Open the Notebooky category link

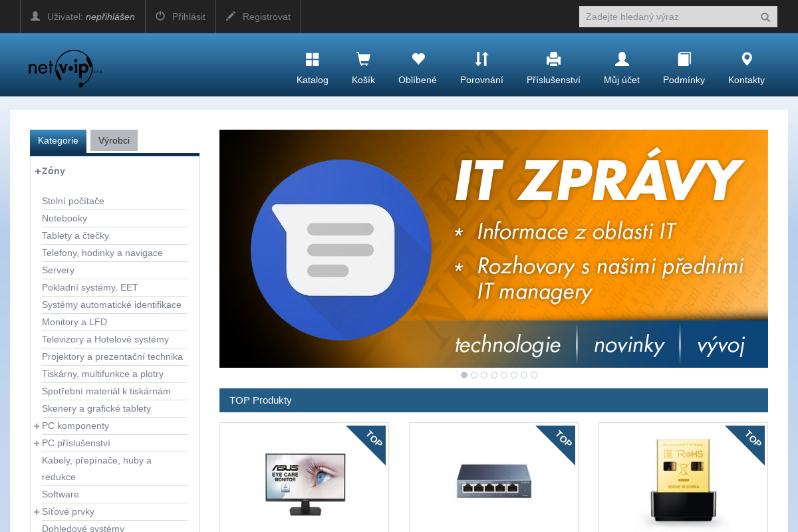coord(65,218)
